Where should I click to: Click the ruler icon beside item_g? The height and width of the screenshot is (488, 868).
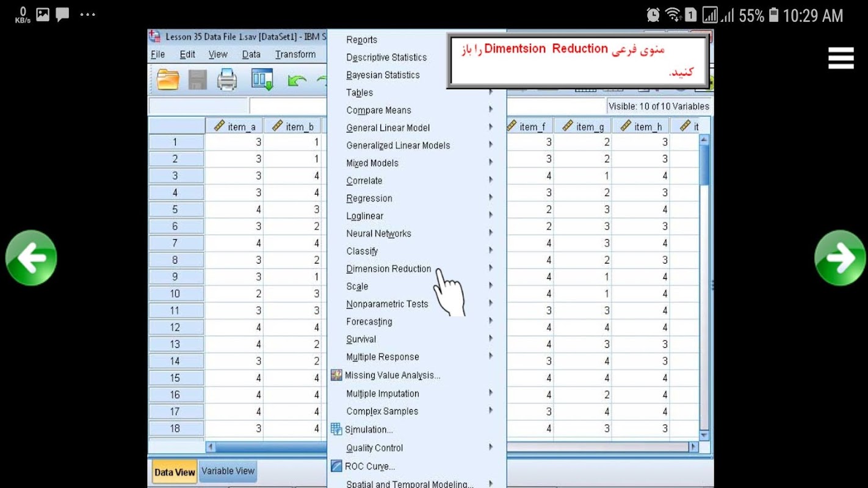(567, 126)
